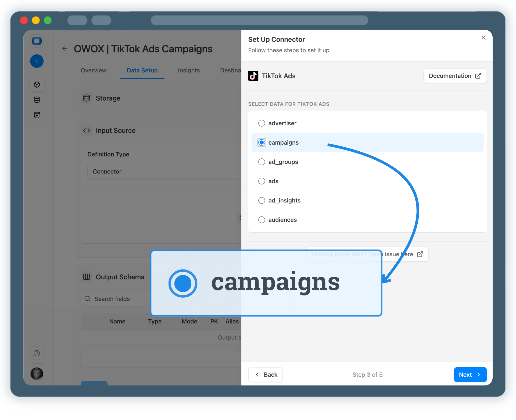
Task: Click the Storage section database icon
Action: pos(87,98)
